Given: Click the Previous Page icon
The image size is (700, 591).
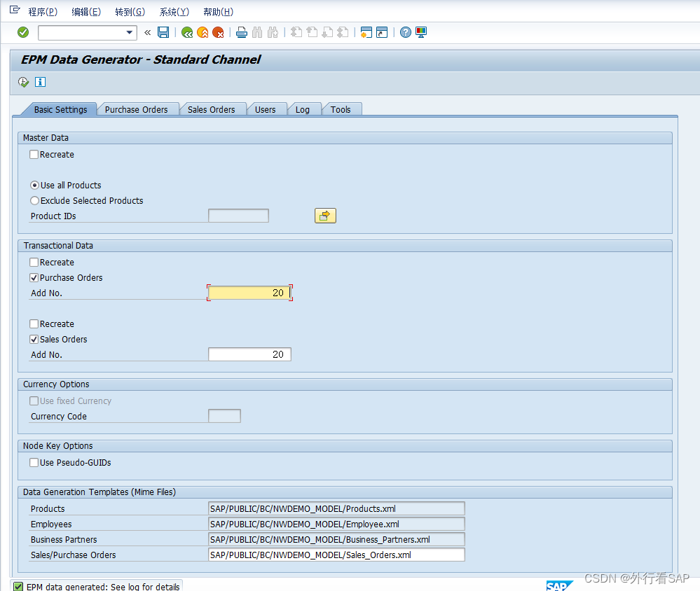Looking at the screenshot, I should point(312,32).
